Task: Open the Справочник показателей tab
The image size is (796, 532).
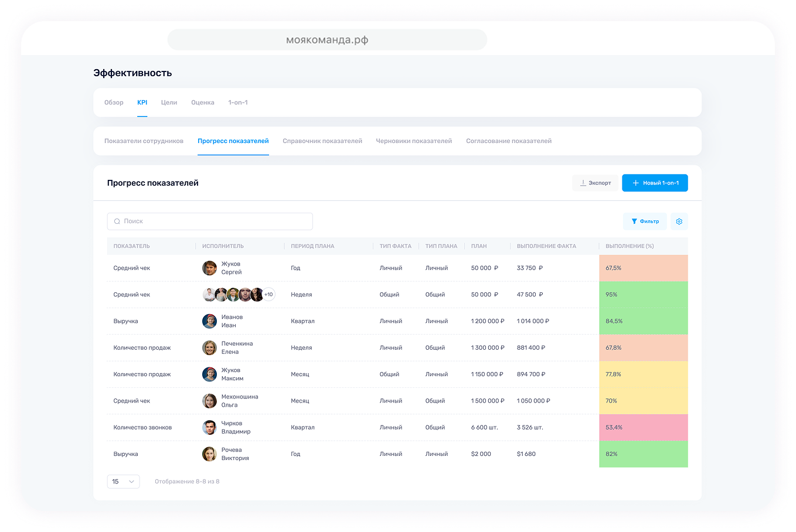Action: [x=322, y=141]
